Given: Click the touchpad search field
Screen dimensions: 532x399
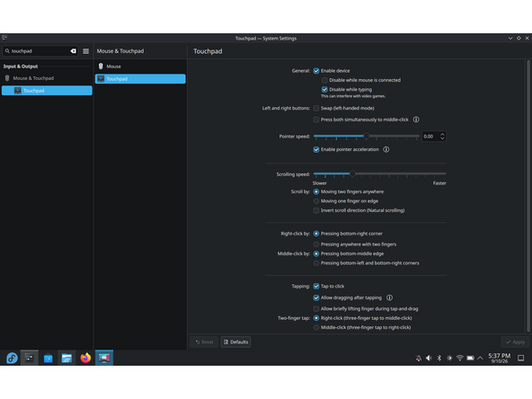Looking at the screenshot, I should click(40, 51).
